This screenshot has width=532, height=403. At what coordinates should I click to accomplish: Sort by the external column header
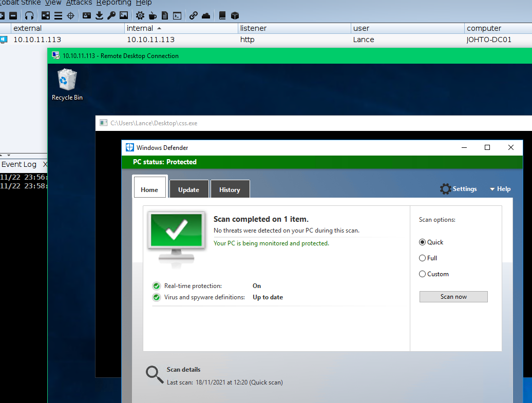[x=68, y=28]
